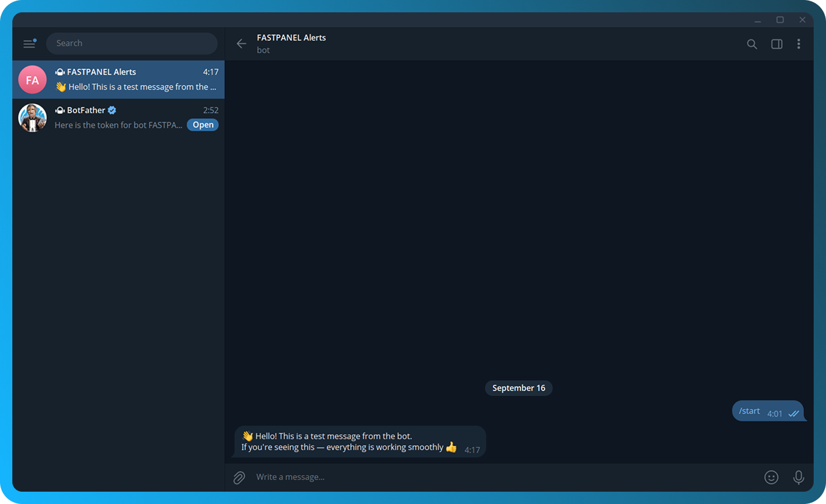
Task: Click the BotFather profile picture
Action: coord(33,118)
